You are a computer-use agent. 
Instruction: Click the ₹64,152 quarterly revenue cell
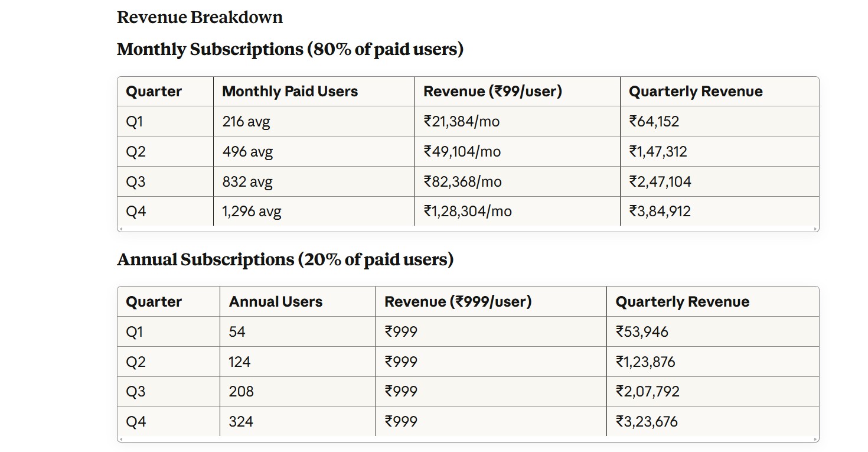(x=654, y=122)
